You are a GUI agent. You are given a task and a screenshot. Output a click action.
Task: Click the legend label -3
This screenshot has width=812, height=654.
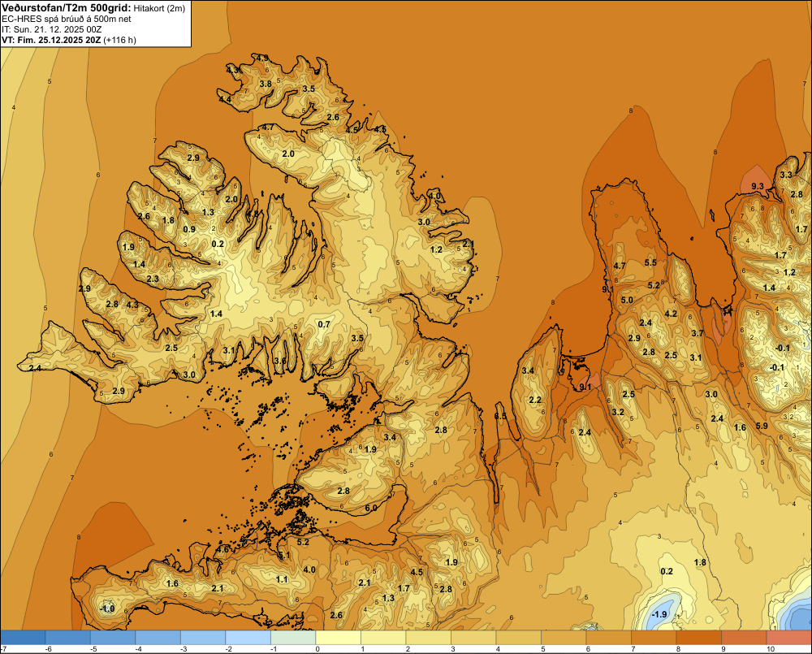(x=184, y=649)
